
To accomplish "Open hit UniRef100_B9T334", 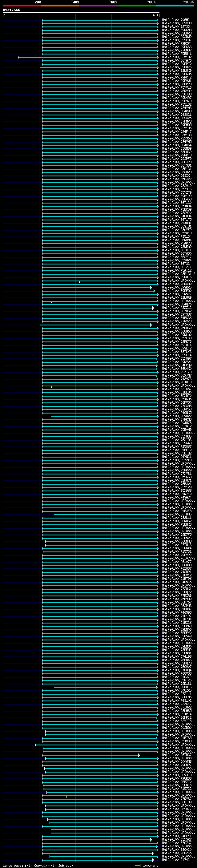I will [176, 26].
